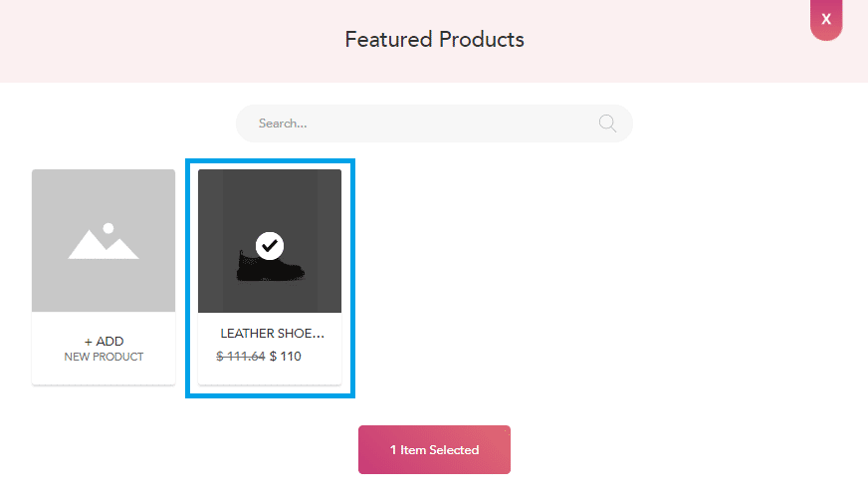Confirm with 1 Item Selected button

coord(434,450)
